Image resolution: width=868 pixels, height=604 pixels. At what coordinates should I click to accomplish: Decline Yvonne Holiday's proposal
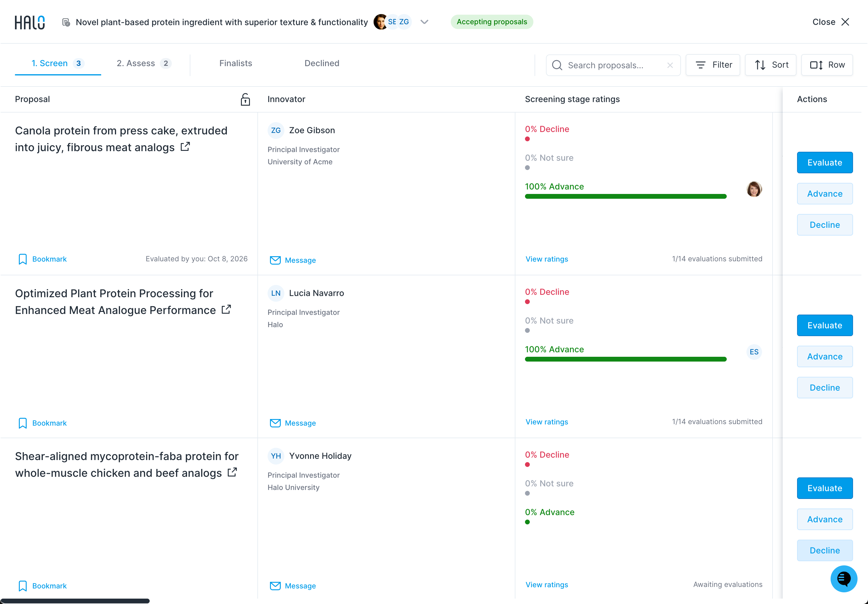tap(825, 550)
